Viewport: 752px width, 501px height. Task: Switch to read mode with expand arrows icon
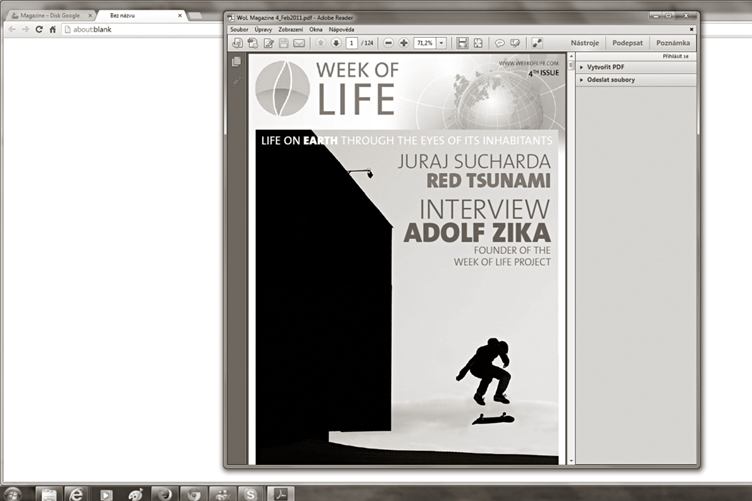tap(537, 43)
